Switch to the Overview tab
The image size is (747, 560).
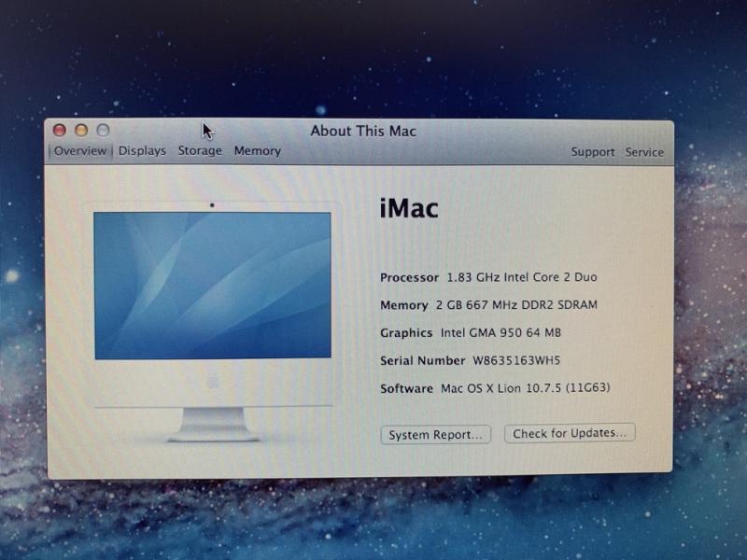pos(80,151)
